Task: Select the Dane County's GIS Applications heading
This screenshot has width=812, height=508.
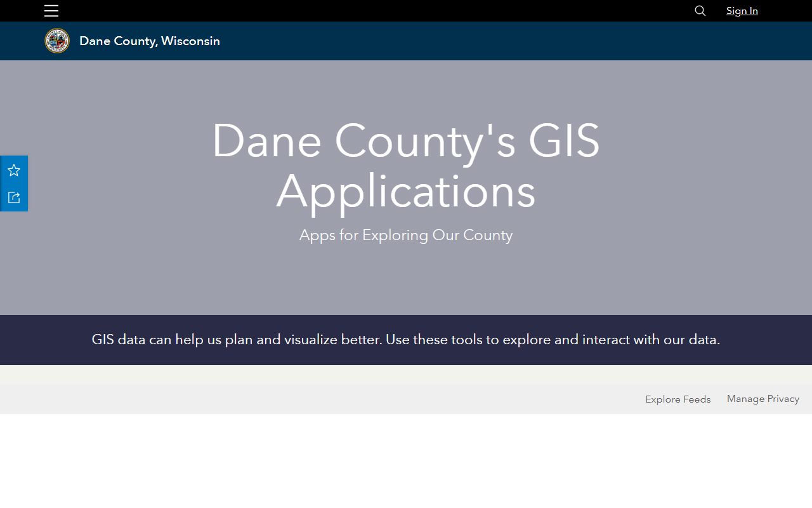Action: (x=406, y=165)
